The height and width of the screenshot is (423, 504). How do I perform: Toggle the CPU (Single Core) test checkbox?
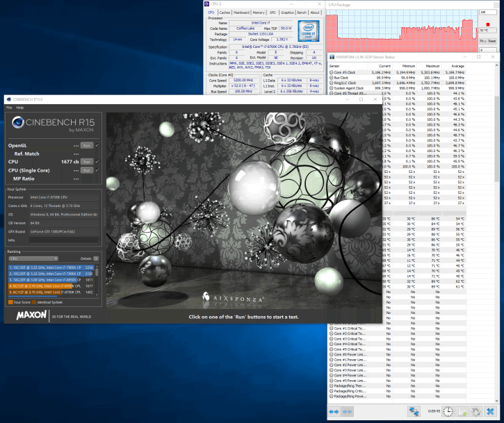point(97,170)
